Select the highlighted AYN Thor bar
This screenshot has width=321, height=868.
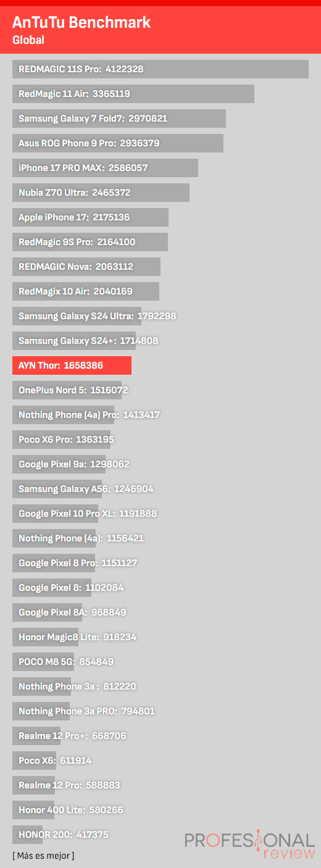(x=72, y=365)
